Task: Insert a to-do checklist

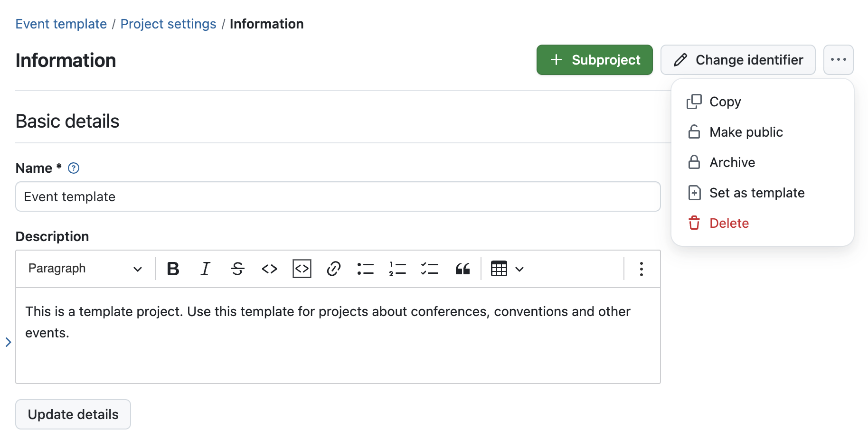Action: [x=429, y=269]
